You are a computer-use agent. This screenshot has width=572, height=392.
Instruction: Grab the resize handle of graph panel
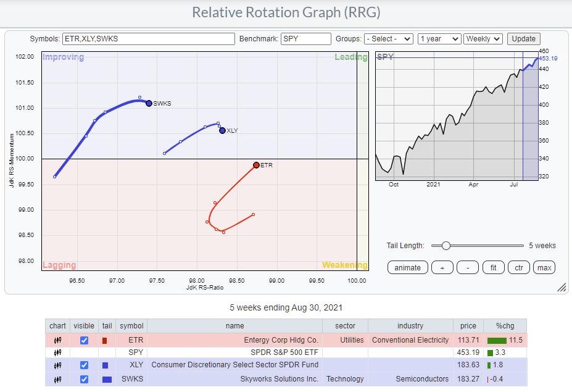click(562, 287)
